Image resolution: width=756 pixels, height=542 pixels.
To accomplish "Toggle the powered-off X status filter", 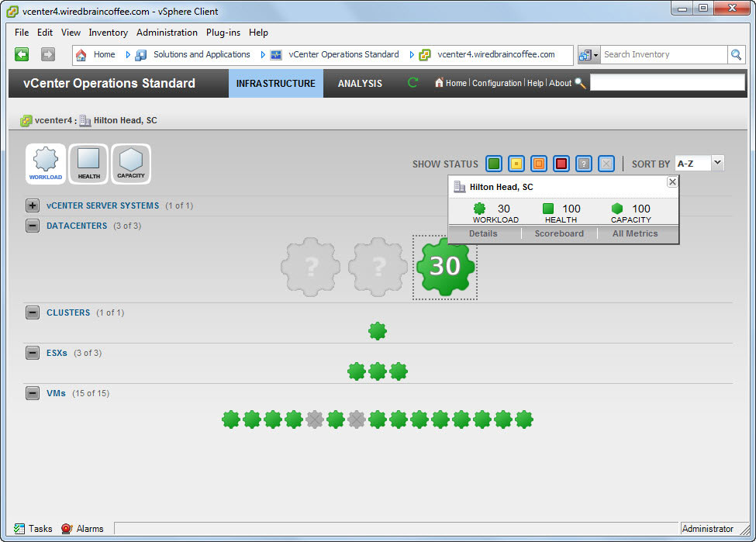I will 606,164.
